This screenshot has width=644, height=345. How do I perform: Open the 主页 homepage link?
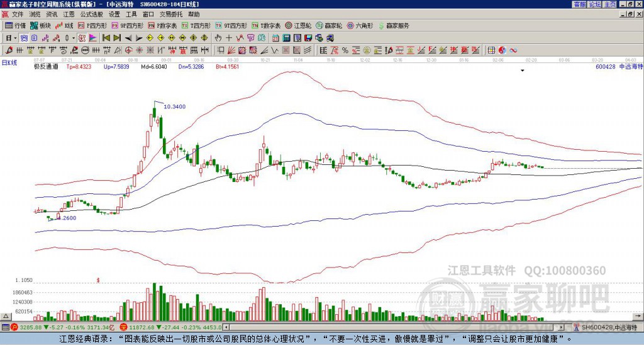(x=610, y=4)
